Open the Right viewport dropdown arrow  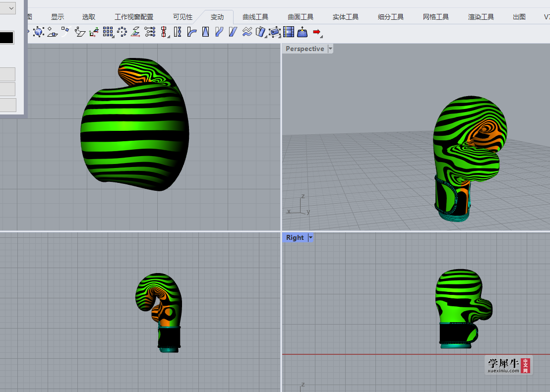[x=310, y=238]
